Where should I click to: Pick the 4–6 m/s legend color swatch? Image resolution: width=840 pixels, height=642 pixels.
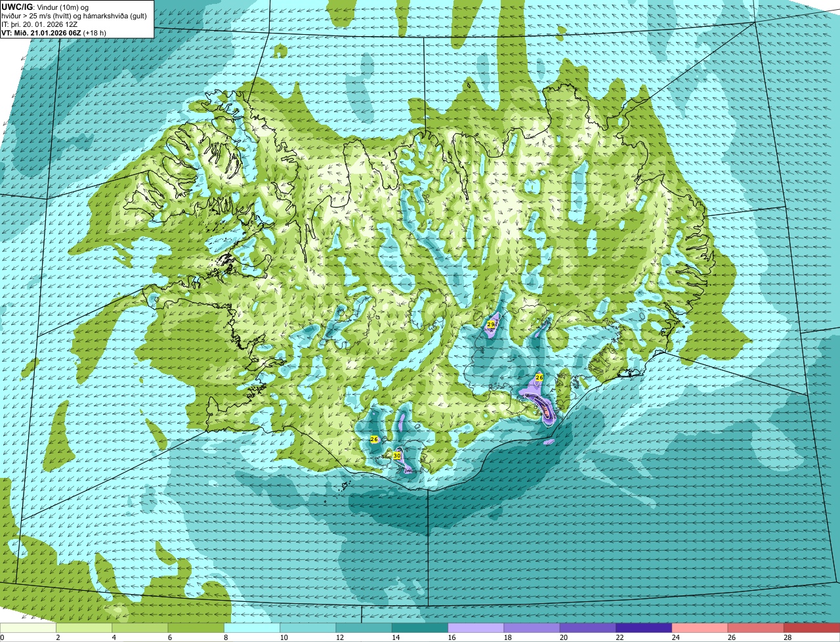(x=140, y=628)
